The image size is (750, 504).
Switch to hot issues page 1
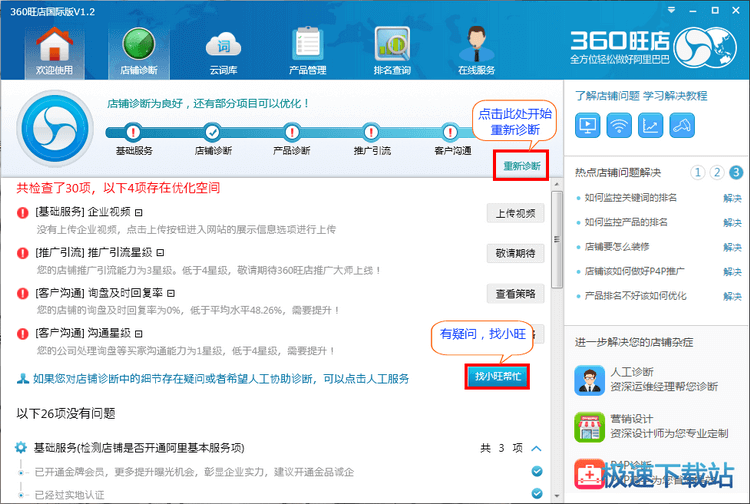tap(697, 172)
